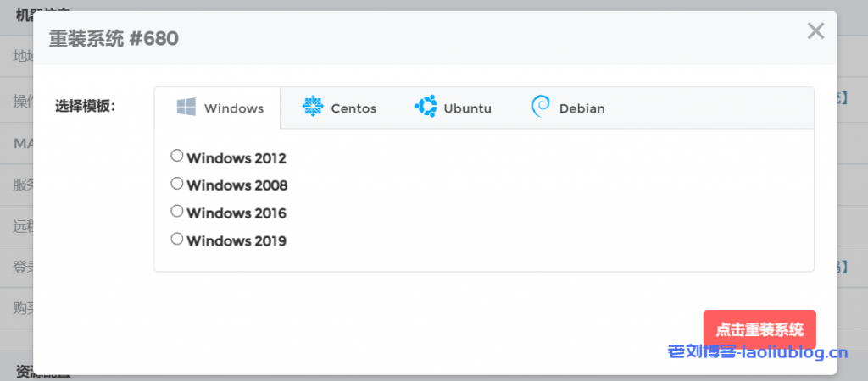
Task: Click the Ubuntu circle logo icon
Action: [426, 108]
